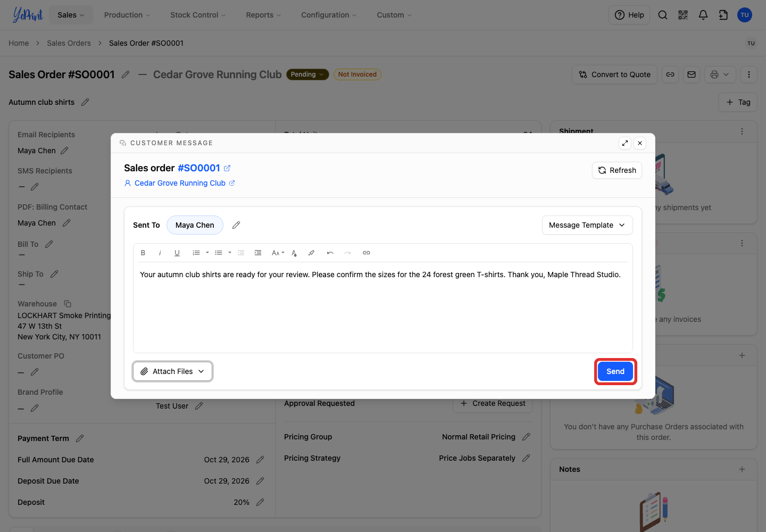This screenshot has width=766, height=532.
Task: Open the Pending status dropdown
Action: 307,74
